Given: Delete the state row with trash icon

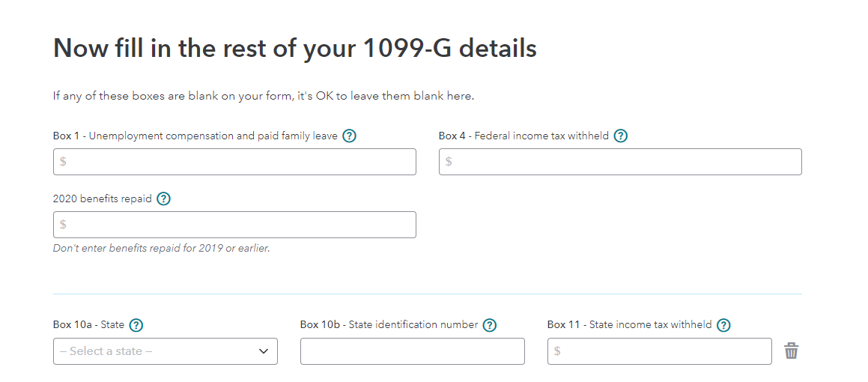Looking at the screenshot, I should click(x=791, y=351).
